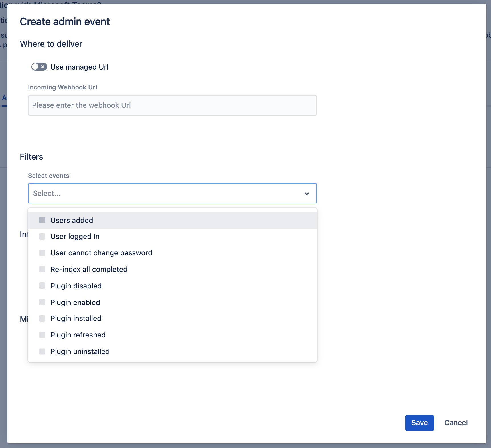Screen dimensions: 491x448
Task: Click the 'Select events' field label
Action: [x=48, y=176]
